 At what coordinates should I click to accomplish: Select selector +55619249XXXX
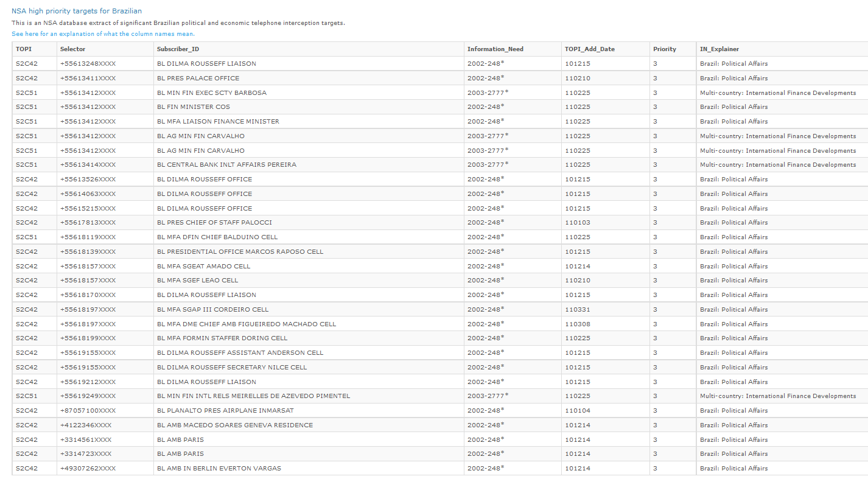pos(104,396)
